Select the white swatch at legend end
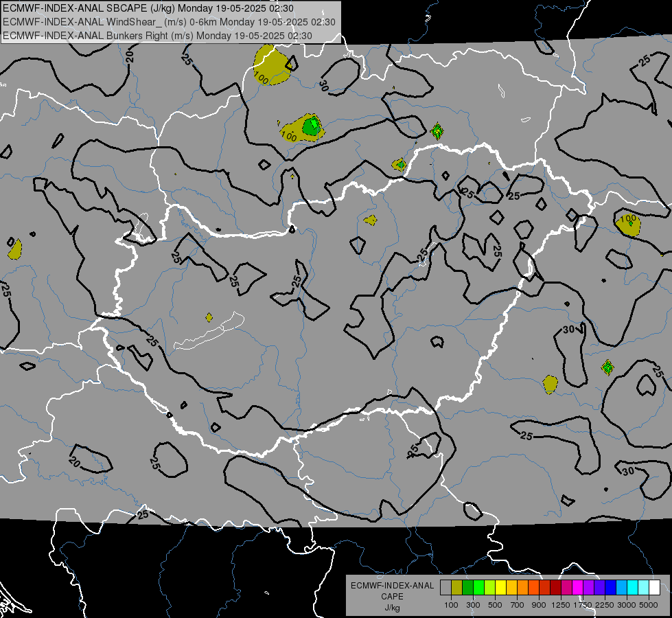 click(x=654, y=588)
